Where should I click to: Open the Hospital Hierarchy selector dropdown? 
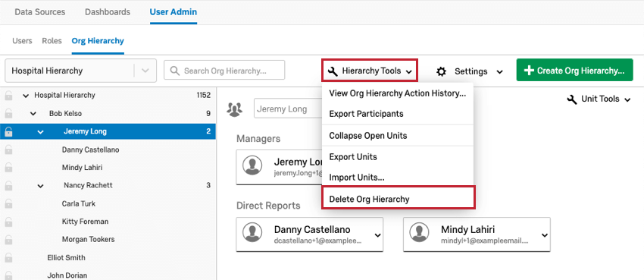145,71
